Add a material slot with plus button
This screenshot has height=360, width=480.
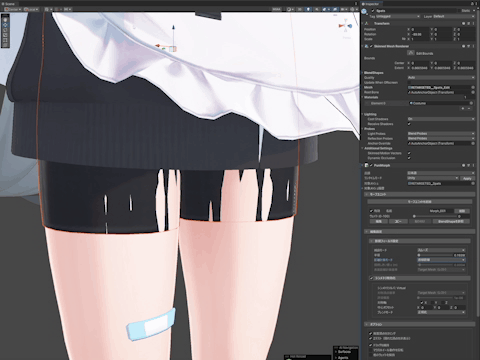(463, 108)
